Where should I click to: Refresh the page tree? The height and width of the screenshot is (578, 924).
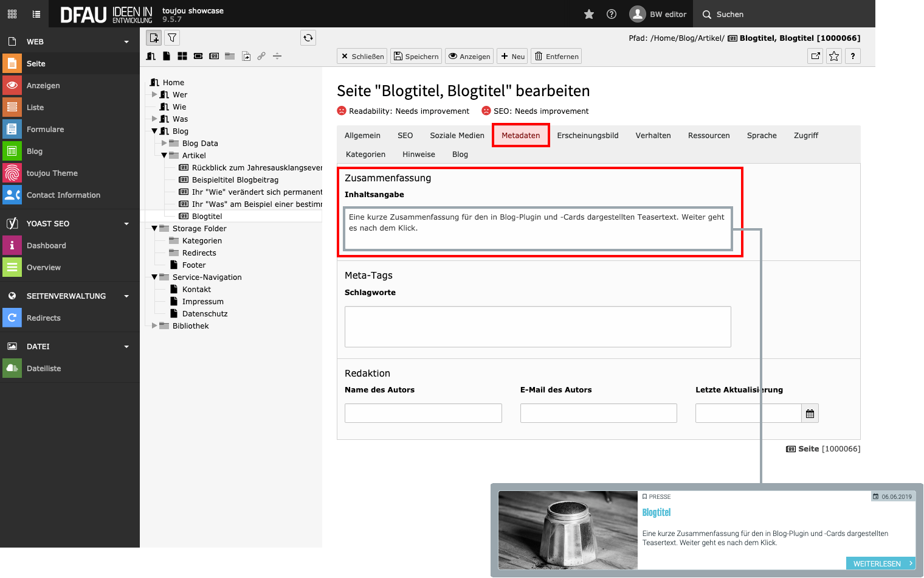[308, 38]
